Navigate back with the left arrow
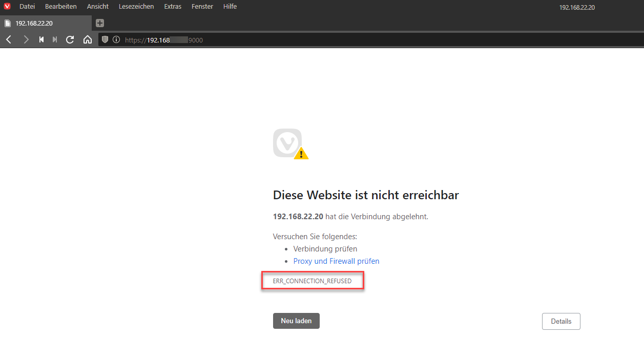Viewport: 644px width, 358px height. pos(8,39)
